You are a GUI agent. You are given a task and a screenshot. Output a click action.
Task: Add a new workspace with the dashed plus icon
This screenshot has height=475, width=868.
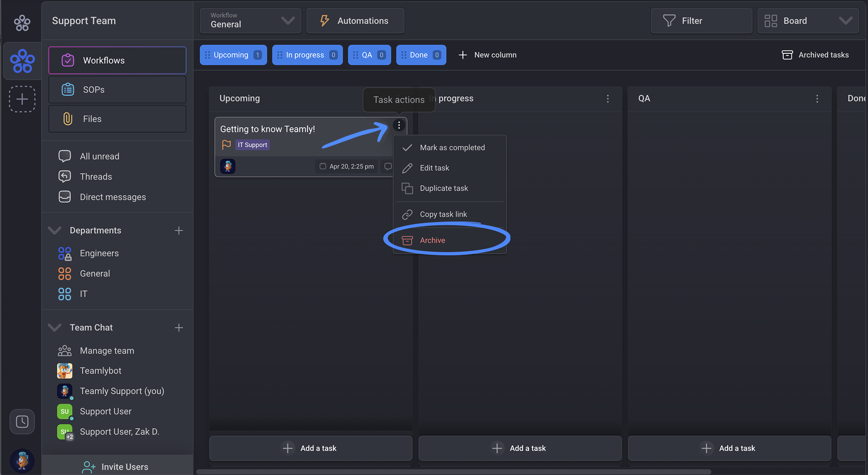tap(22, 99)
